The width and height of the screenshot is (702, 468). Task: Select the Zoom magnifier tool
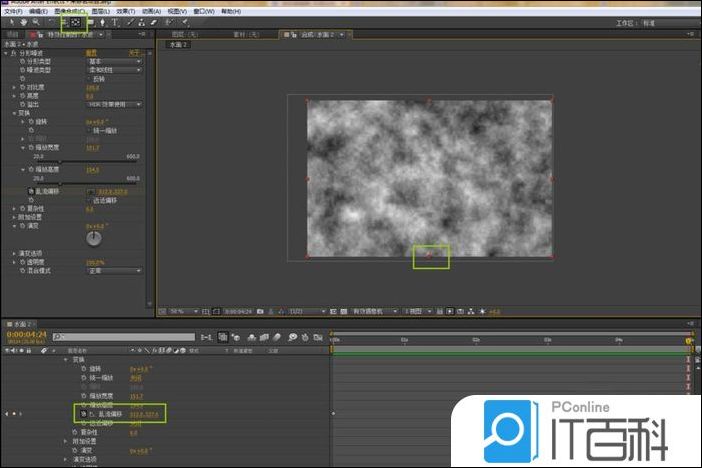coord(35,21)
